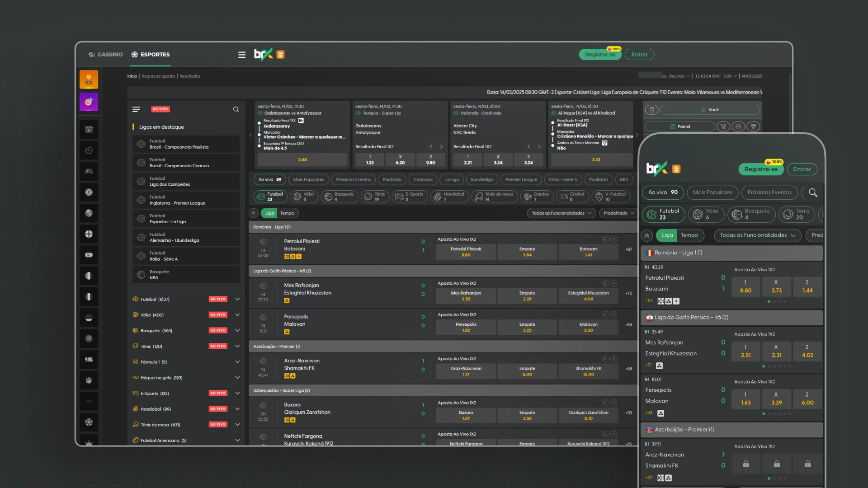The image size is (868, 488).
Task: Select the Petrolul Ploiesti 9.80 odds box
Action: click(x=466, y=252)
